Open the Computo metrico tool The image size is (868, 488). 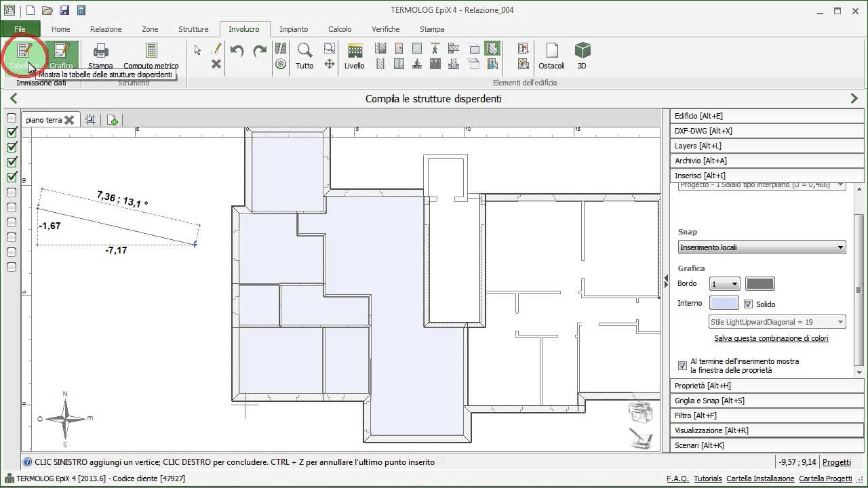(151, 57)
